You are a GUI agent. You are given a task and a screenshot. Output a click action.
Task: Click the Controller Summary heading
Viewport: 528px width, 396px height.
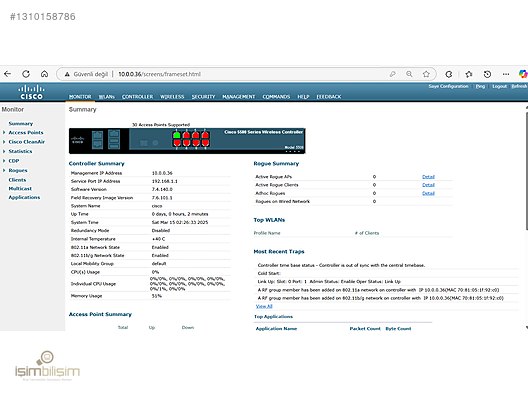point(97,163)
